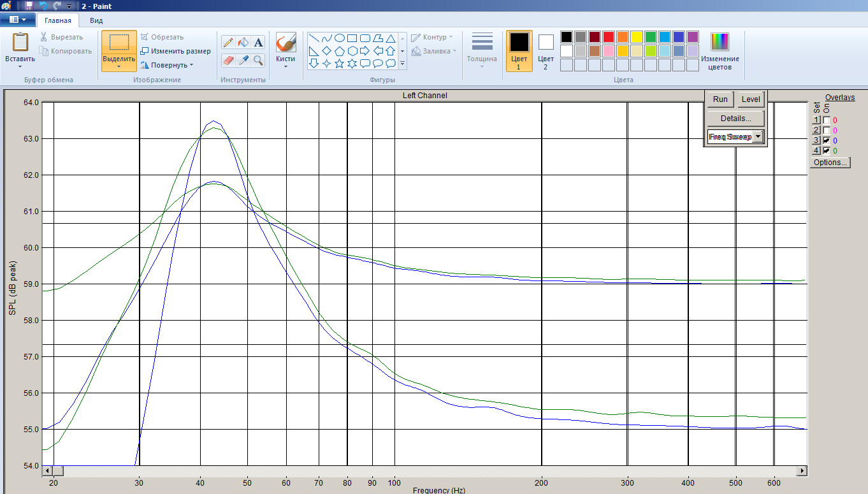The height and width of the screenshot is (494, 868).
Task: Click Обрезать crop command
Action: [162, 37]
